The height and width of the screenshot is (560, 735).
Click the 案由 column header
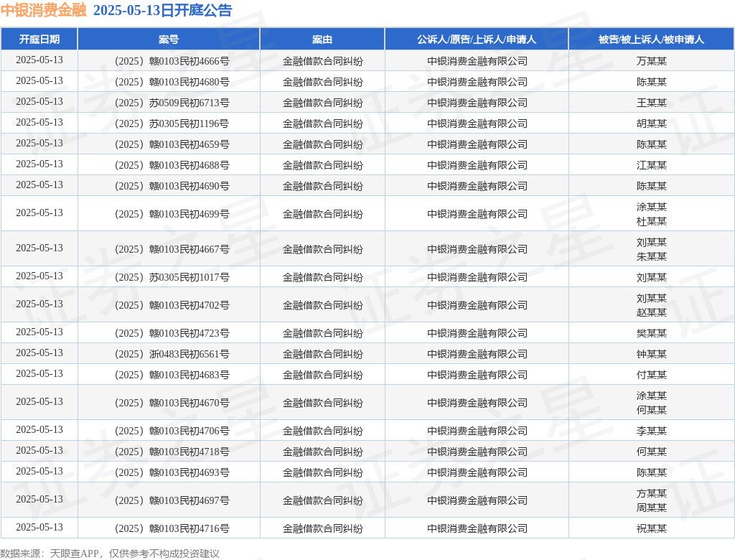point(322,39)
